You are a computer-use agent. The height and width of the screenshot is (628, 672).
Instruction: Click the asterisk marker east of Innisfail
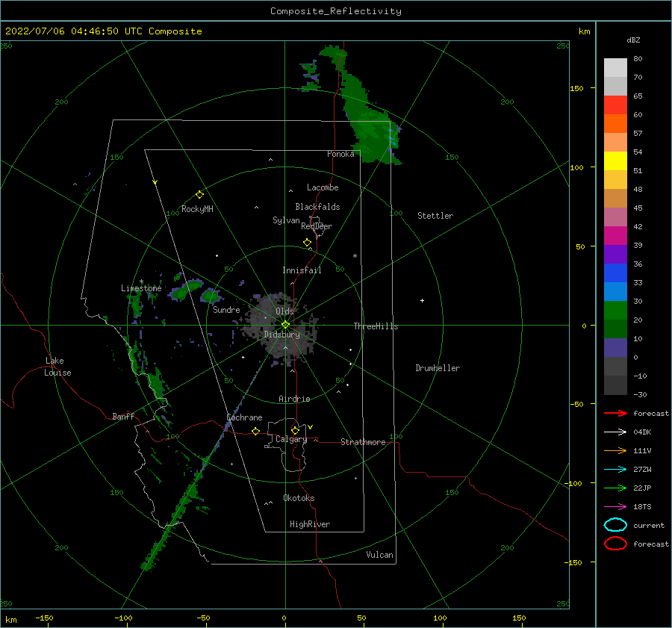(355, 256)
